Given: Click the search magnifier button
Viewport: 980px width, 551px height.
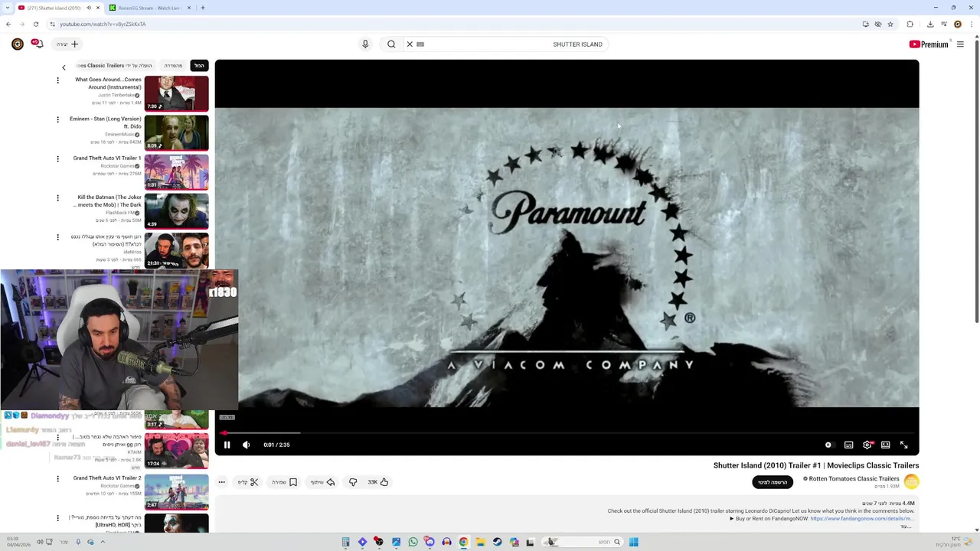Looking at the screenshot, I should (x=391, y=44).
